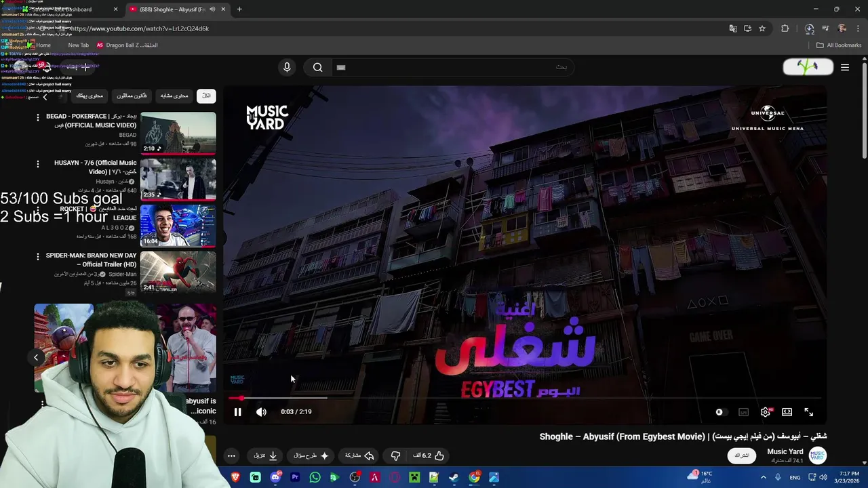Toggle subtitles with the captions icon
The image size is (868, 488).
tap(743, 412)
